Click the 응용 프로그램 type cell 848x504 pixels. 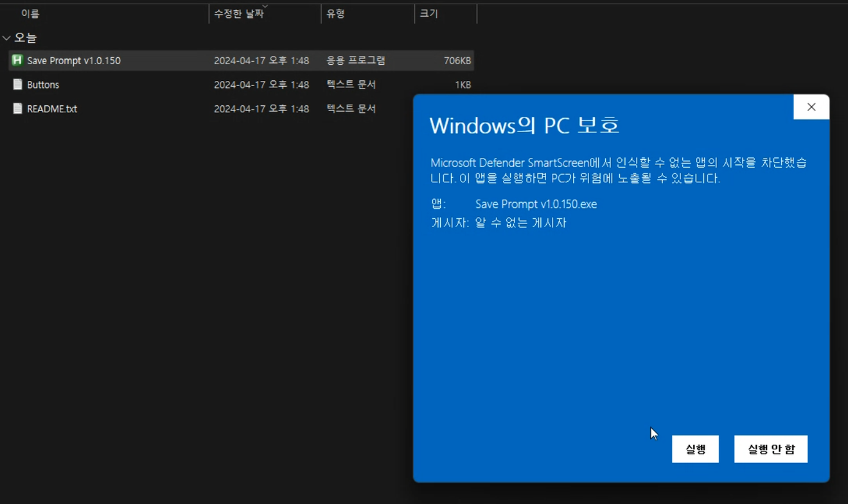(356, 60)
